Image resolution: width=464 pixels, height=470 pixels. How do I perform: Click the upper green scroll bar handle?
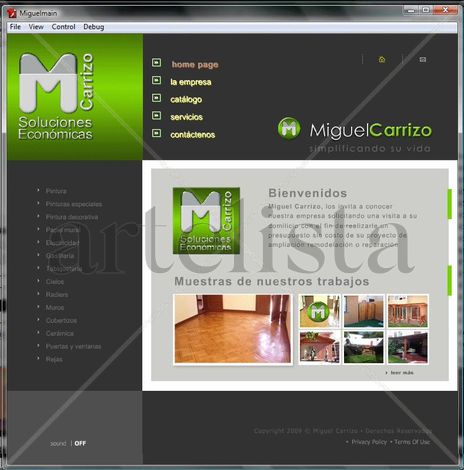click(450, 204)
